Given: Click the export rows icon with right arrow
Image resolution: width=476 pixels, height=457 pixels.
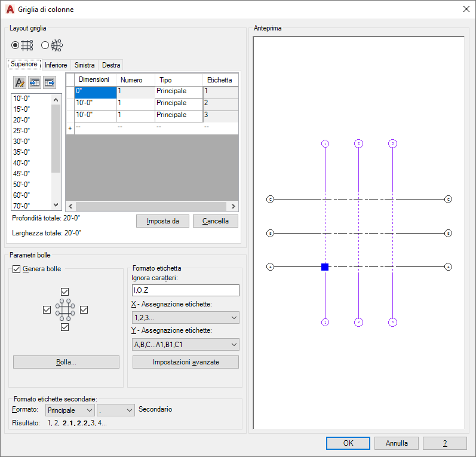Looking at the screenshot, I should coord(49,82).
